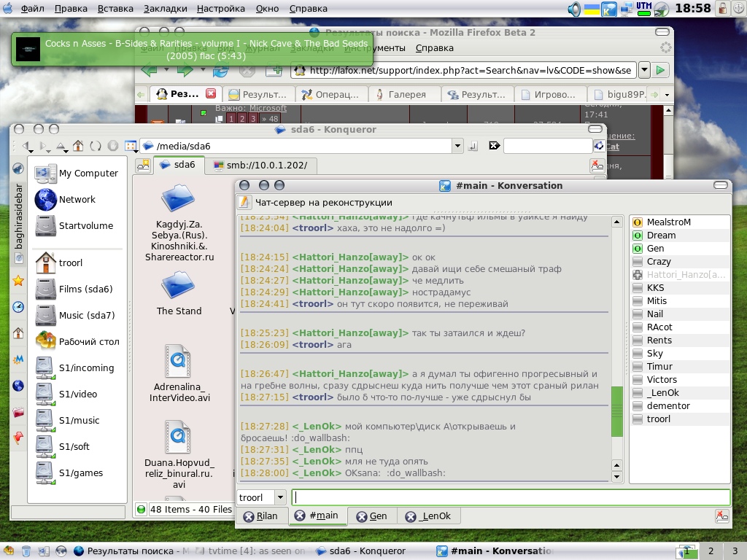Click the Stop loading icon in Konqueror
The width and height of the screenshot is (747, 560).
click(x=113, y=146)
